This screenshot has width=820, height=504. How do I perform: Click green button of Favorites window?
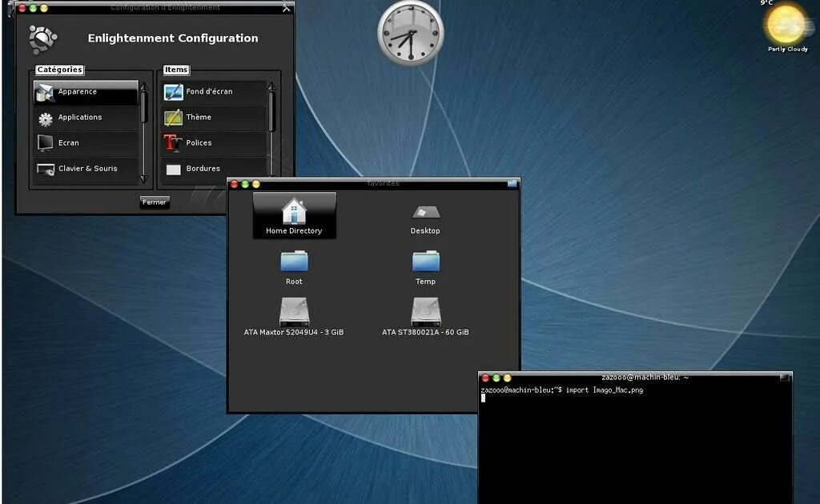point(245,184)
